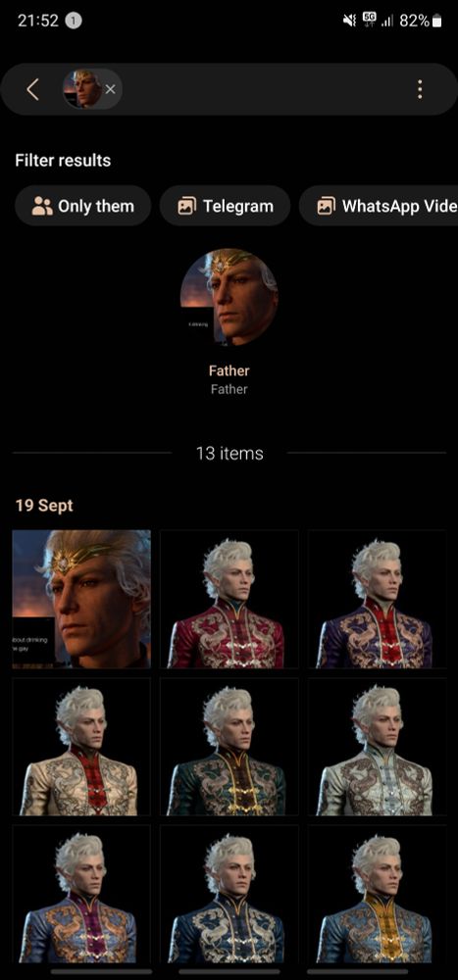The width and height of the screenshot is (458, 980).
Task: Open the blue jacket with yellow collar photo
Action: pos(377,895)
